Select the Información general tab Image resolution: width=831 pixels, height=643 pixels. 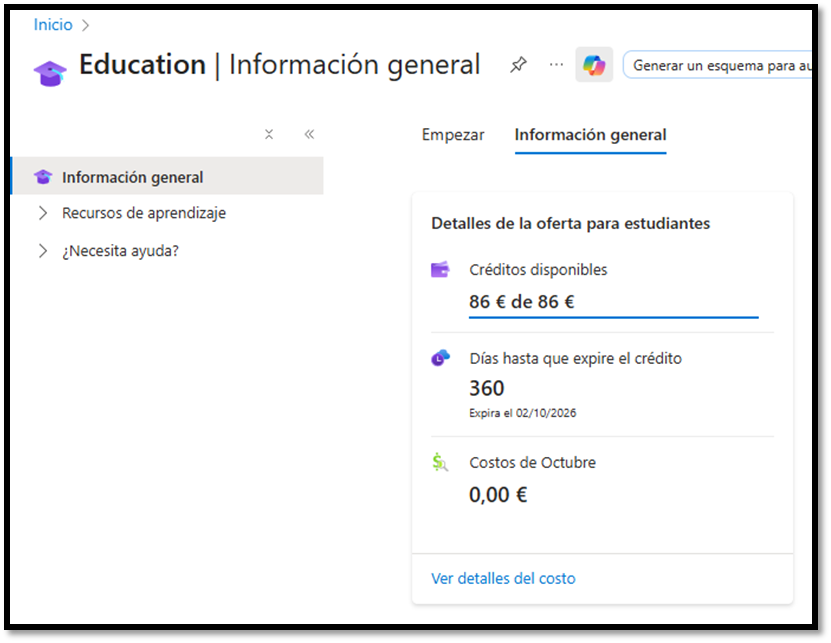pyautogui.click(x=590, y=135)
